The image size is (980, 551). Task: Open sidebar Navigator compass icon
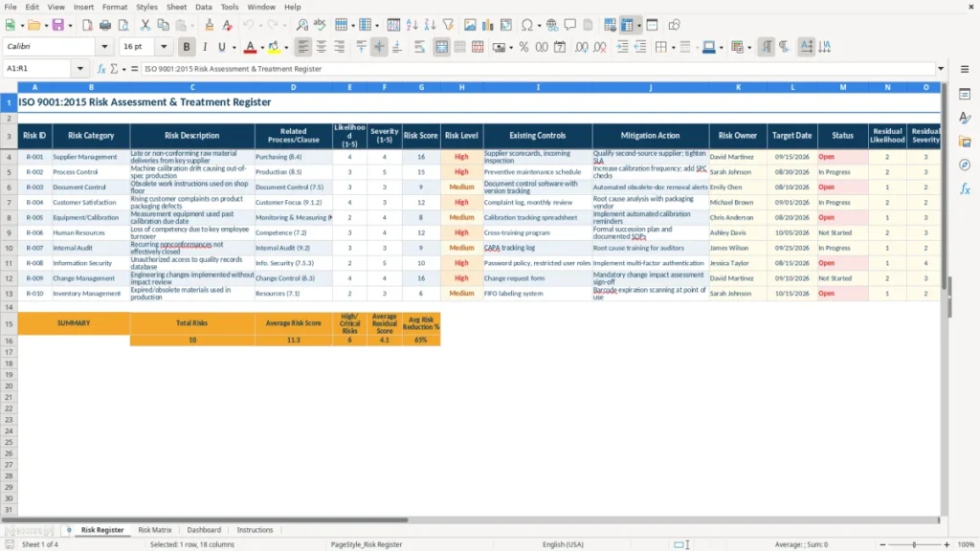tap(965, 165)
